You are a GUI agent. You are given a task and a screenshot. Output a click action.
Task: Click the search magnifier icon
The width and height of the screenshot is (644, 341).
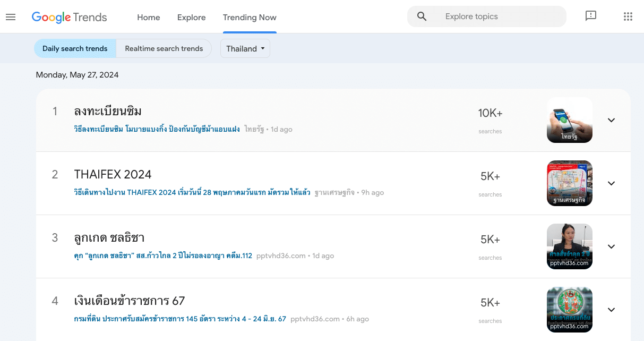click(x=422, y=16)
